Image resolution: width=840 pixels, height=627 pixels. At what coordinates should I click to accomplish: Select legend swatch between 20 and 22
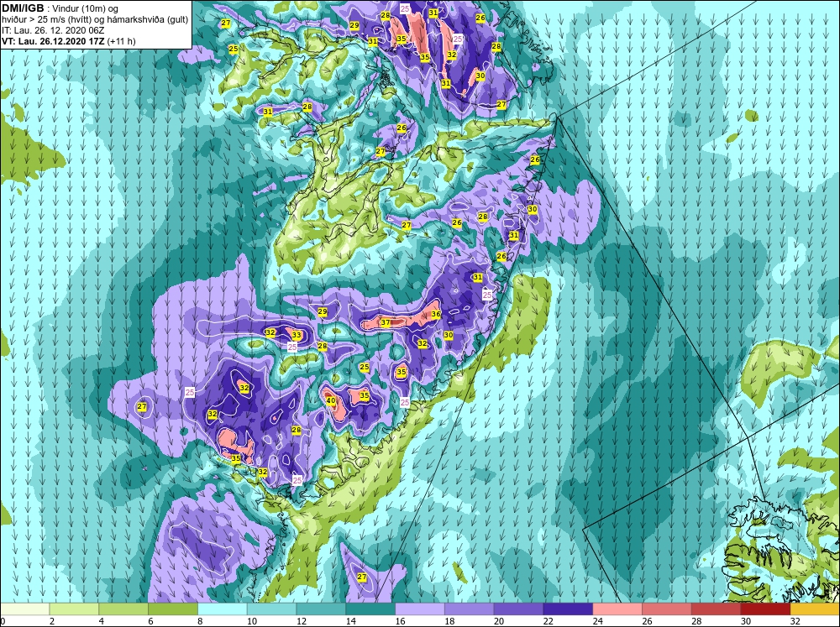(518, 609)
